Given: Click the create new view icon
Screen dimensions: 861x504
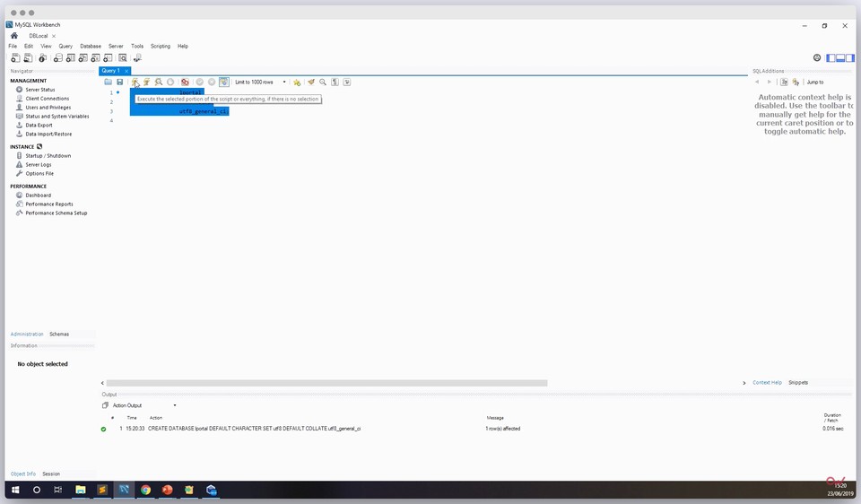Looking at the screenshot, I should pyautogui.click(x=83, y=57).
